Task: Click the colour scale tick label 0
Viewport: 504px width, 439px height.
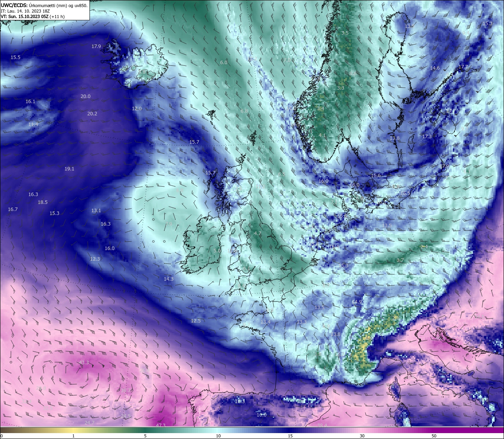Action: 2,436
